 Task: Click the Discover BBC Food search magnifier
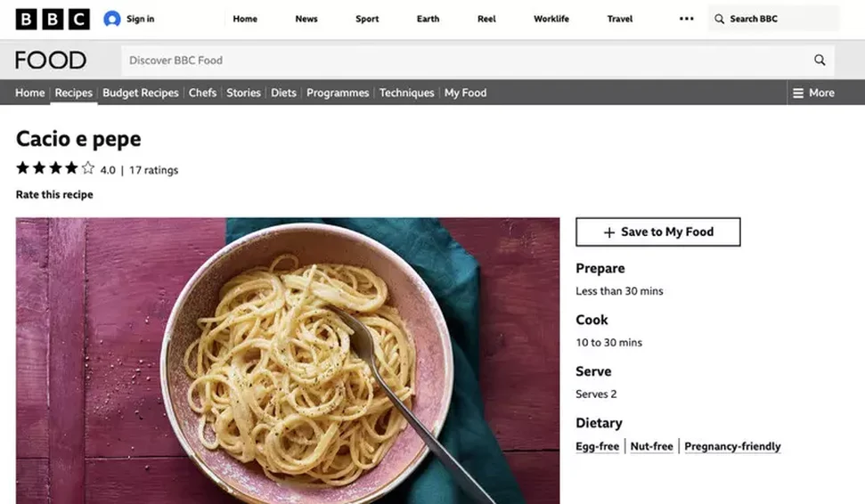point(820,60)
